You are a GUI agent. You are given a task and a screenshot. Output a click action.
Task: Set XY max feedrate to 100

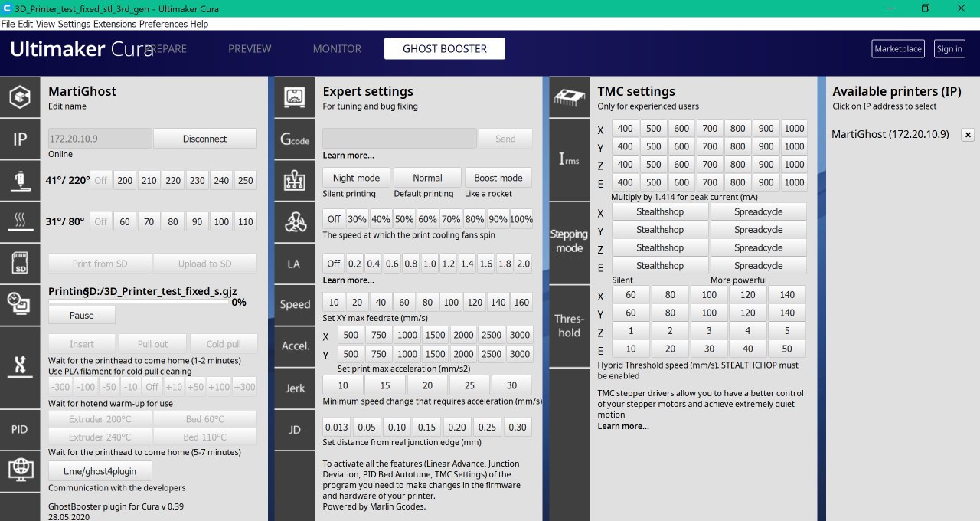point(451,303)
